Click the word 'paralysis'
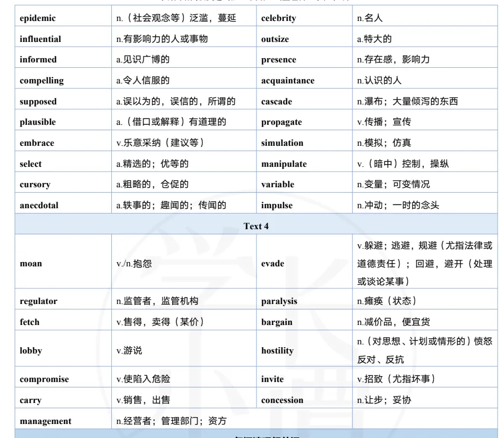Screen dimensions: 504x438 click(279, 301)
